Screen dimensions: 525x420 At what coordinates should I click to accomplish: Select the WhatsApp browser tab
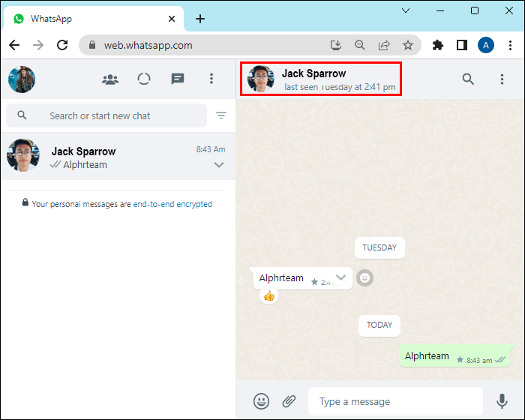(94, 19)
